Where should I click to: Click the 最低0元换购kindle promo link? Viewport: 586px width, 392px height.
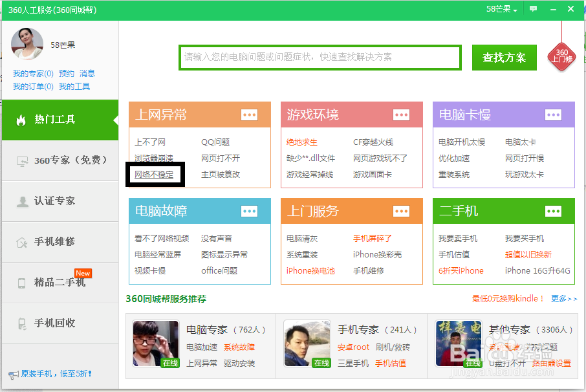tap(508, 299)
